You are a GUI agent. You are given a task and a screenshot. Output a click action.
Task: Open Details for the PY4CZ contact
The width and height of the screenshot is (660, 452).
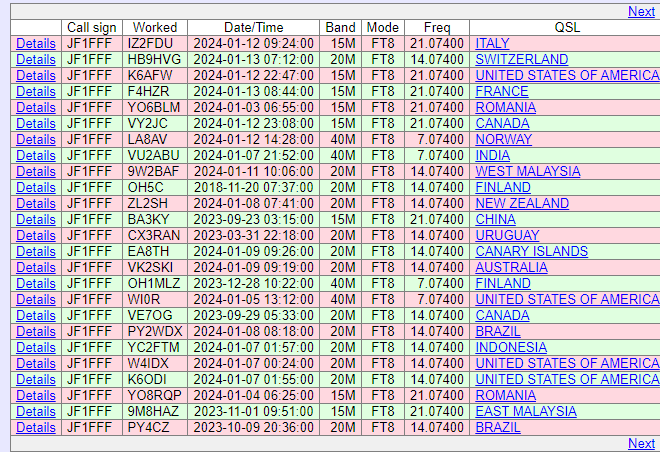36,428
